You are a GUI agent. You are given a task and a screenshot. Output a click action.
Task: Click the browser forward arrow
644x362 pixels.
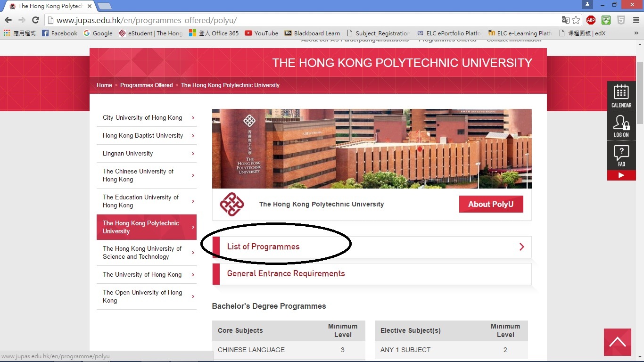[x=22, y=20]
